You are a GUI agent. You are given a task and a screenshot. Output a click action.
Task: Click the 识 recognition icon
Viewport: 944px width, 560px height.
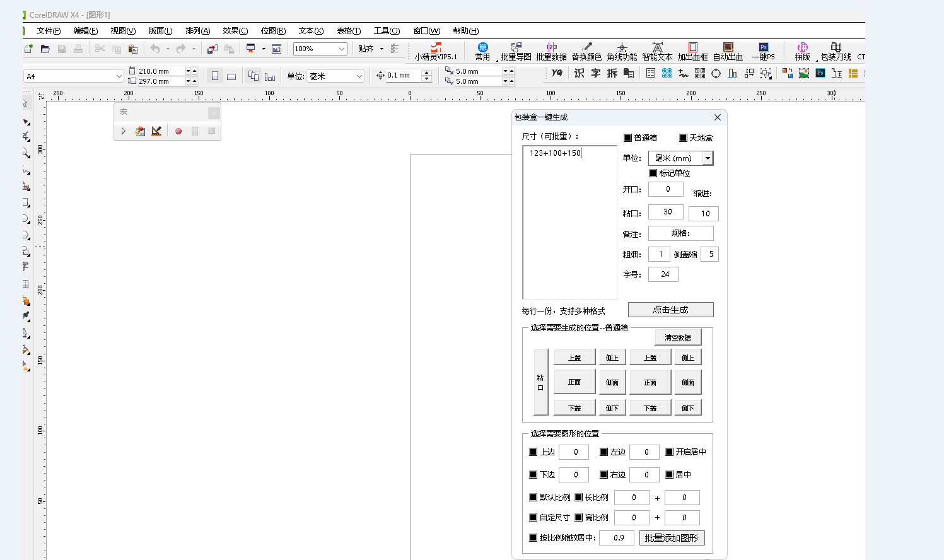pyautogui.click(x=579, y=73)
